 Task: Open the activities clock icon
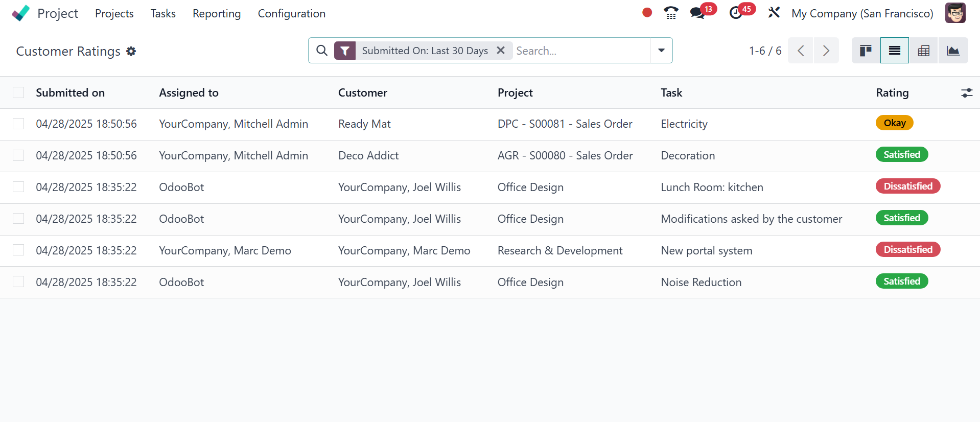tap(736, 13)
